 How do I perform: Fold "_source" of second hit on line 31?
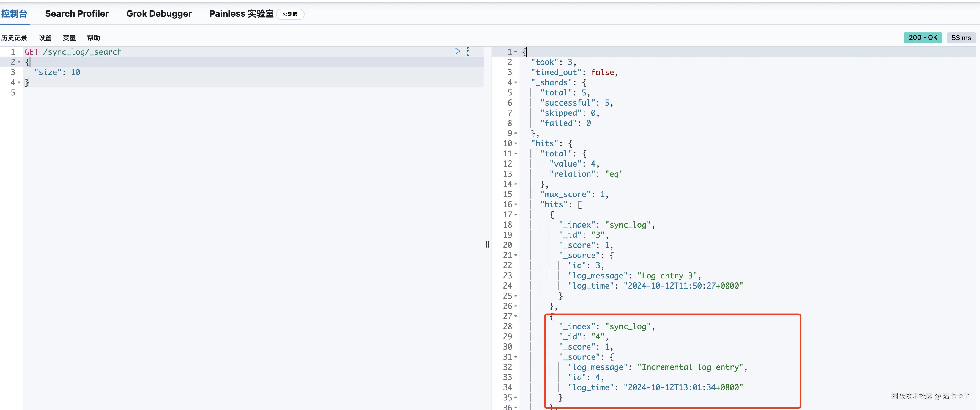516,357
